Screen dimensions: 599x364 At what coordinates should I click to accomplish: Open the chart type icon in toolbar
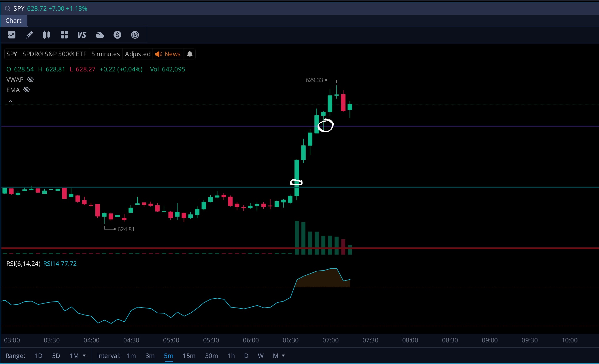[x=12, y=35]
